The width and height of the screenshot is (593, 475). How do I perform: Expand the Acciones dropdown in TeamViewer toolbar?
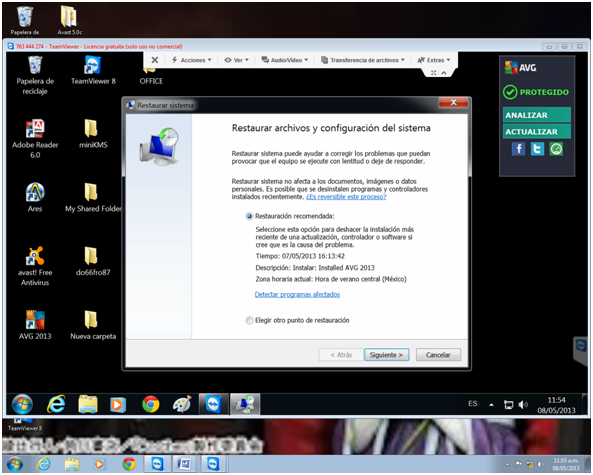[x=192, y=60]
